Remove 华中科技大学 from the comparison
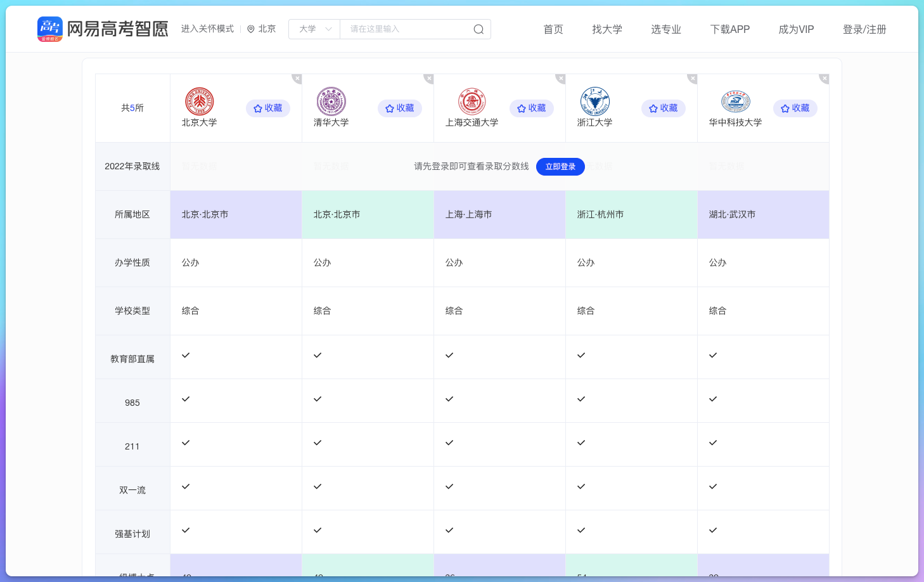 [x=823, y=78]
